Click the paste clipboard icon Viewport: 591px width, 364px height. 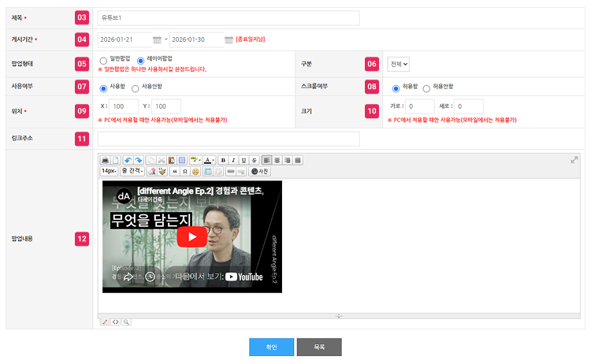click(172, 161)
